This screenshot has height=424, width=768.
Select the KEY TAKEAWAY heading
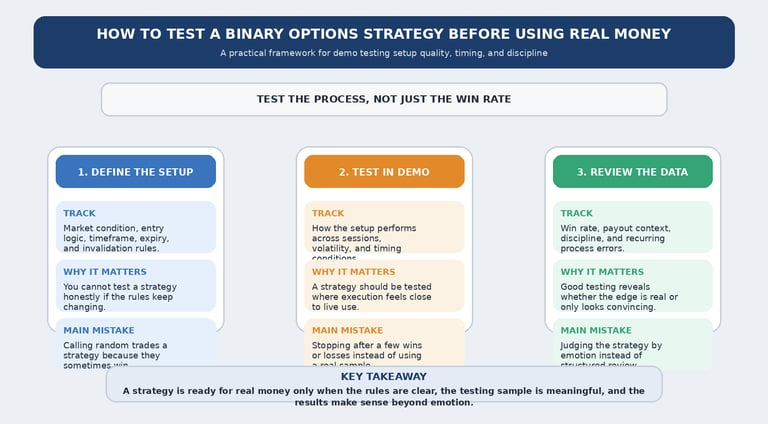pos(384,377)
